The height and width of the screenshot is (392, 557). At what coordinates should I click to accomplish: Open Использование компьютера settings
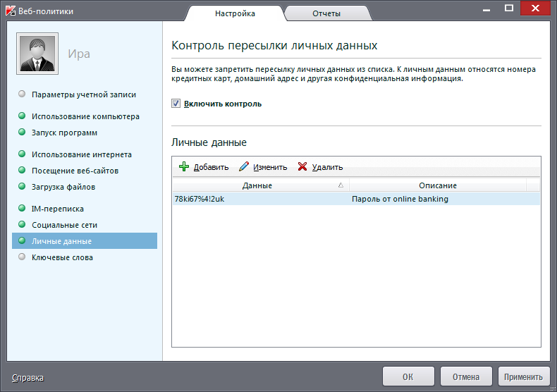pos(85,116)
